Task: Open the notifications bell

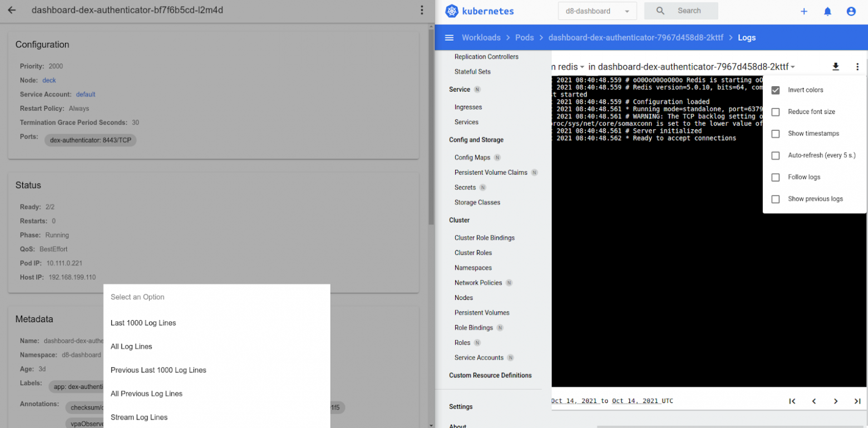Action: click(x=827, y=11)
